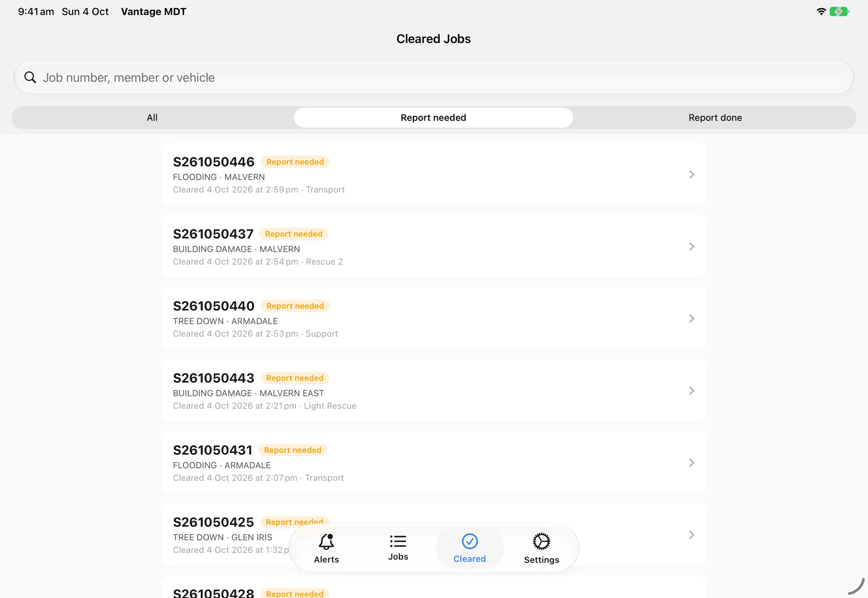Open job S261050425 chevron
The width and height of the screenshot is (868, 598).
coord(691,535)
